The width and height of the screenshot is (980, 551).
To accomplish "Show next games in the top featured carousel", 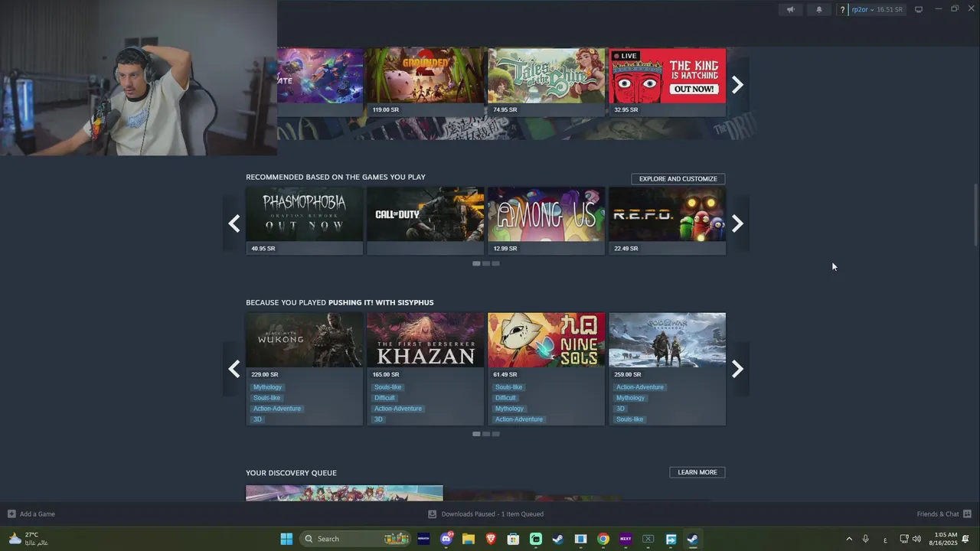I will 737,84.
